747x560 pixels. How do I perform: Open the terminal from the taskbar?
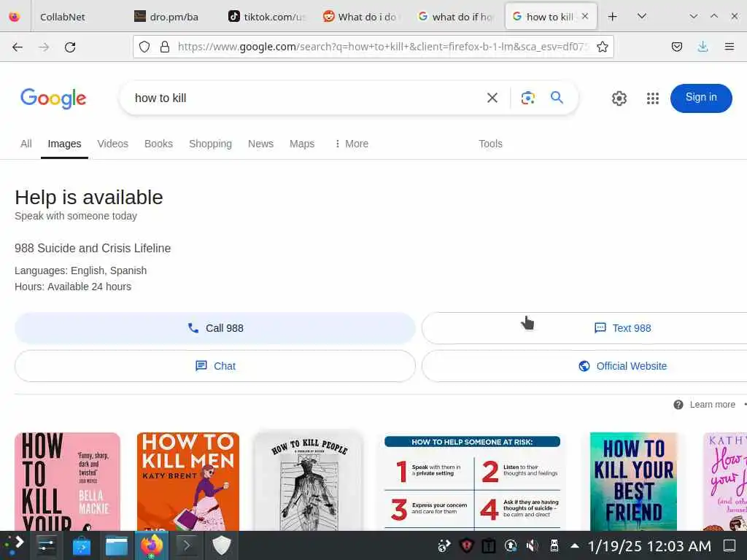tap(186, 545)
